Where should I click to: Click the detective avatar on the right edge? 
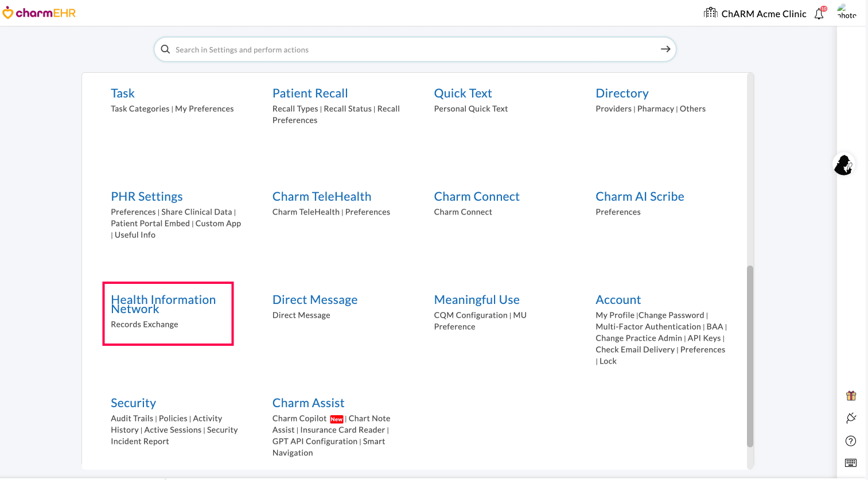coord(843,165)
